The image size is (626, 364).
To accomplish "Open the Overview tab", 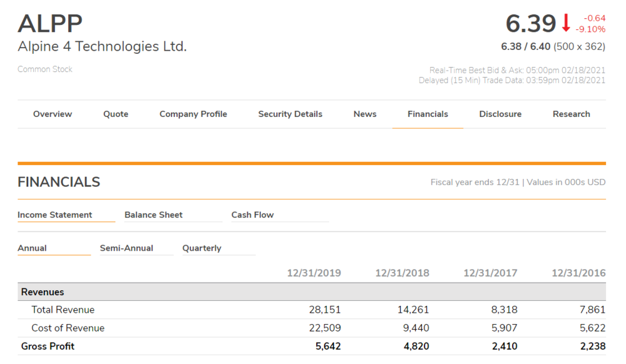I will click(53, 114).
